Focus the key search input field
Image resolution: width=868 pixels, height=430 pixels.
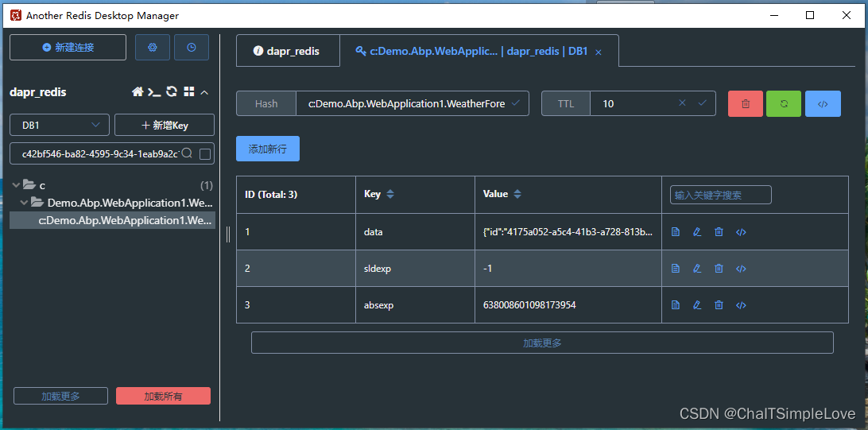[99, 153]
